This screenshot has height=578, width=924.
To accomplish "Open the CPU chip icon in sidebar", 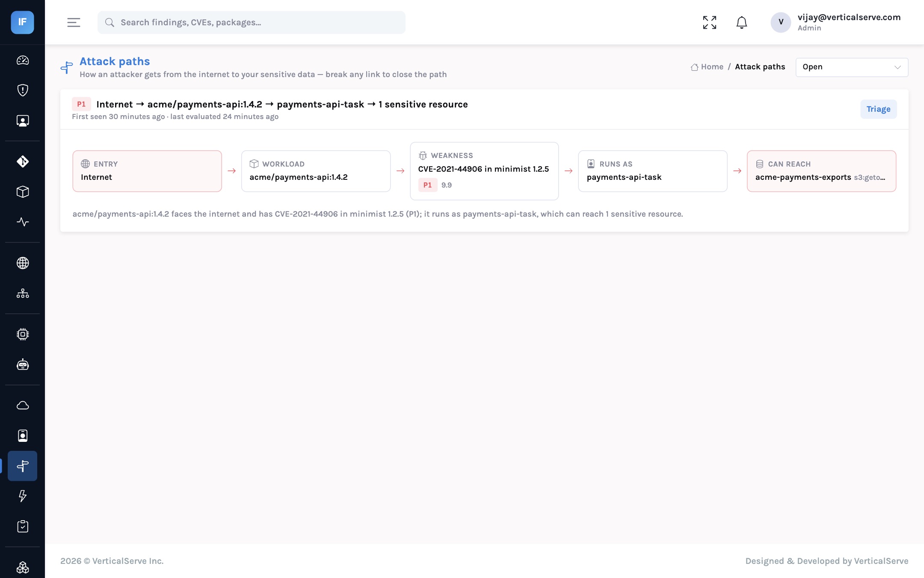I will point(23,334).
